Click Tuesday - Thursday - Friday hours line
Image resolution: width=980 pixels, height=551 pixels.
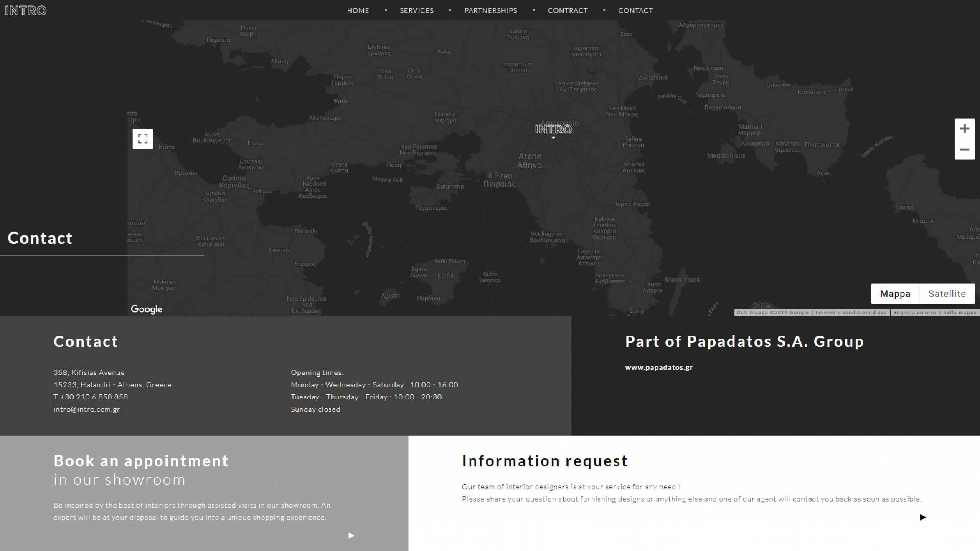click(x=366, y=397)
